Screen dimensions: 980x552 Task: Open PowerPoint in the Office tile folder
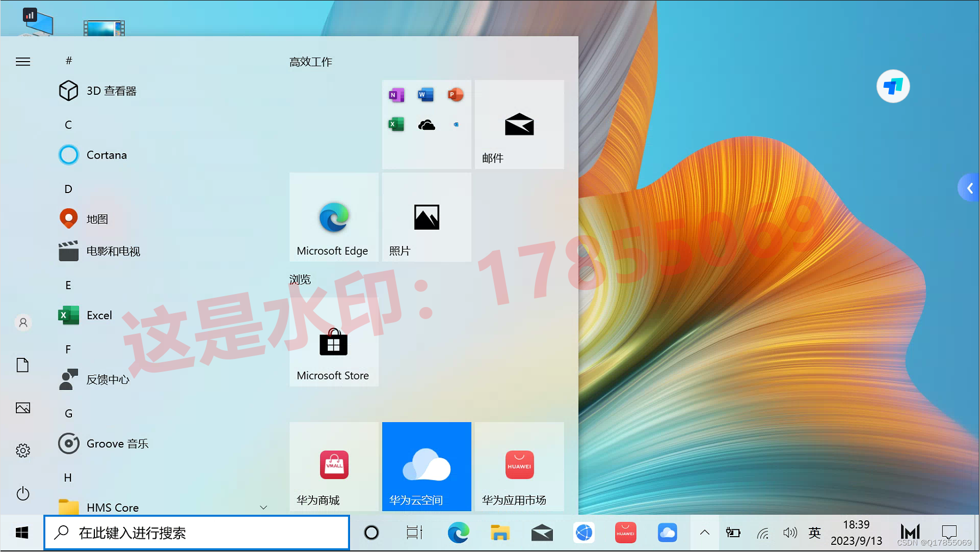(455, 95)
